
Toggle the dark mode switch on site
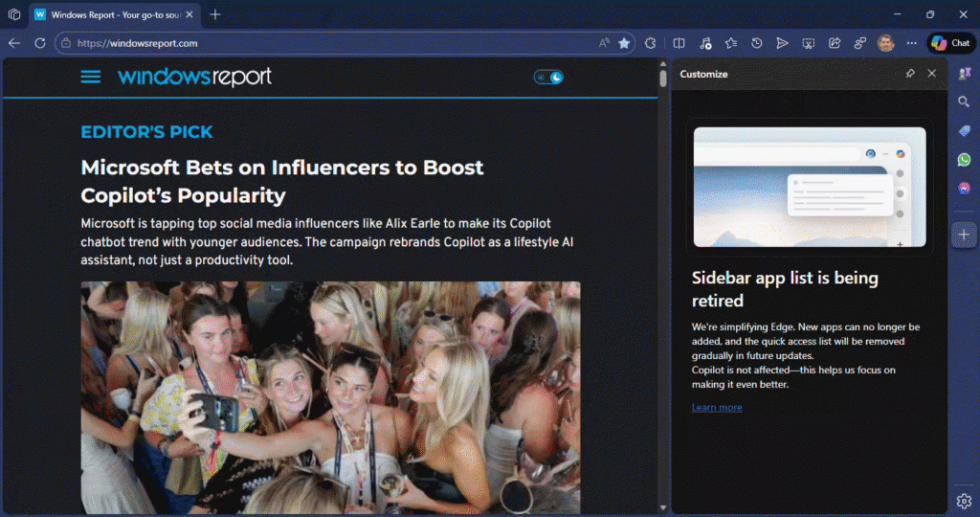tap(548, 78)
